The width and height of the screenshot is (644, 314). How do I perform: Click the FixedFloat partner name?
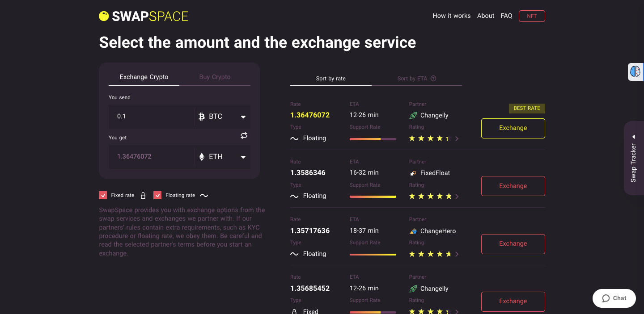(435, 173)
